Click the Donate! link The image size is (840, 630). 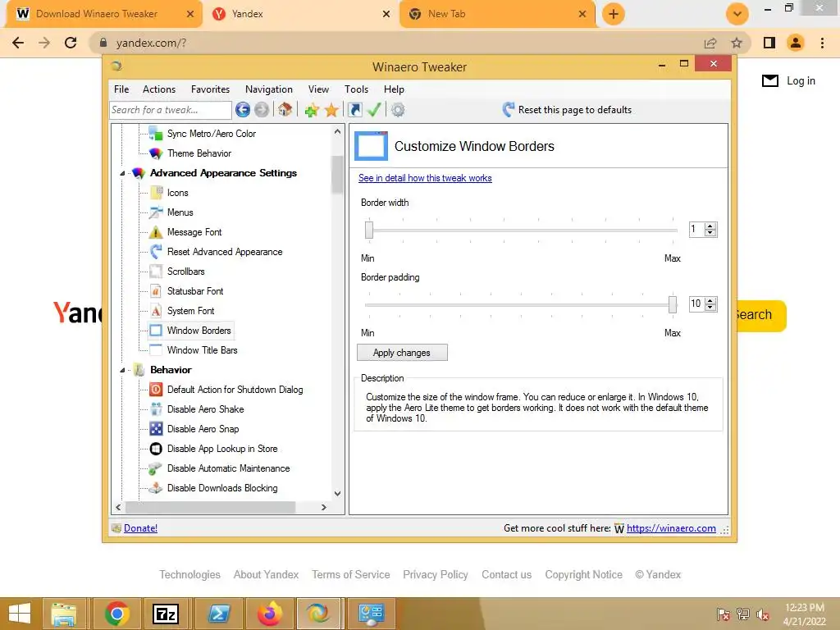pyautogui.click(x=140, y=528)
